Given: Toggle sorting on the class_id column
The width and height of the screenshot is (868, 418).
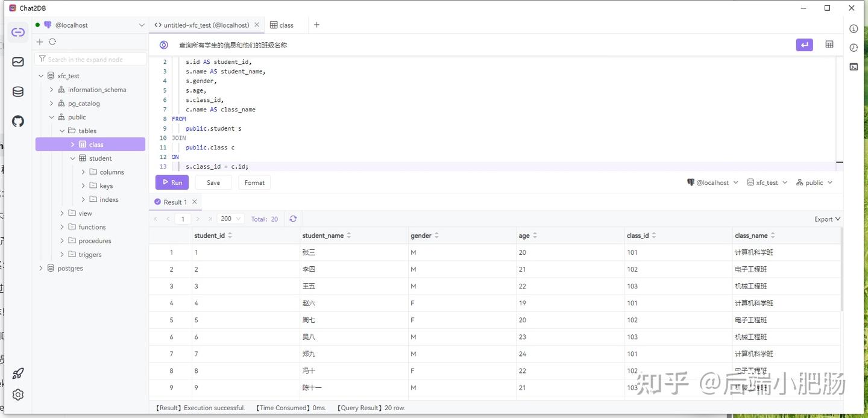Looking at the screenshot, I should tap(652, 236).
